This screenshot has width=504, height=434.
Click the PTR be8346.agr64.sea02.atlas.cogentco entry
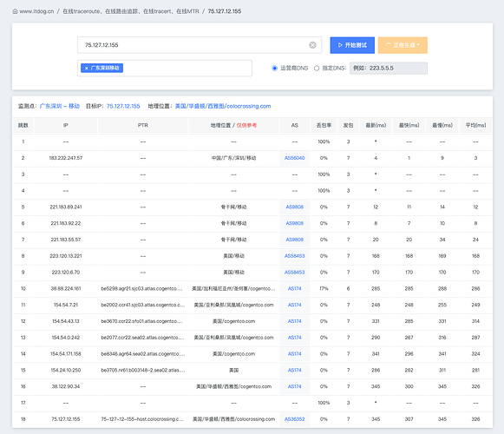(143, 354)
